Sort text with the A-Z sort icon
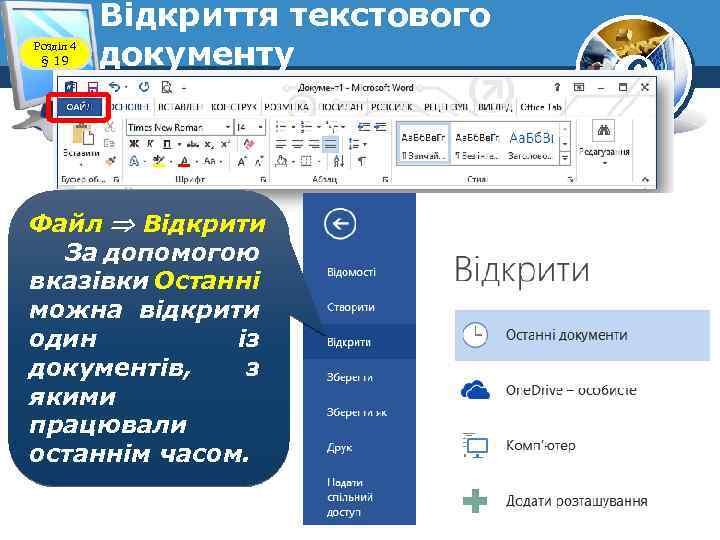This screenshot has width=720, height=540. (x=339, y=161)
